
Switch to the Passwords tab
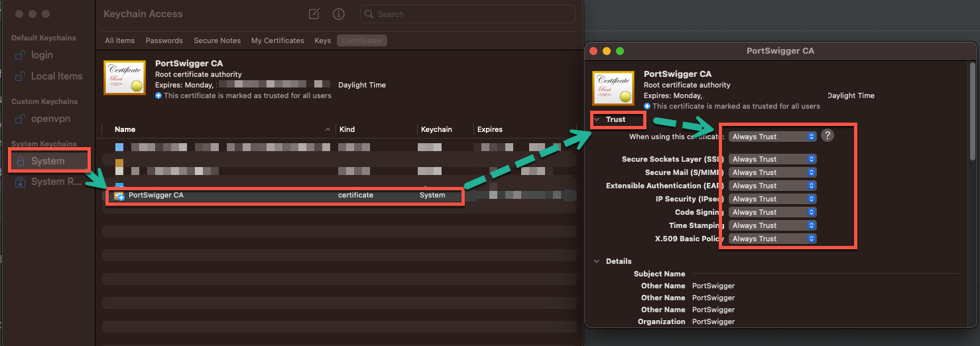click(164, 40)
